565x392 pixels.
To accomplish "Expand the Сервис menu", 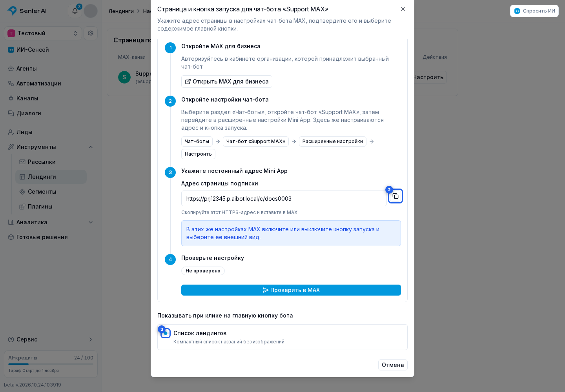I will [51, 339].
